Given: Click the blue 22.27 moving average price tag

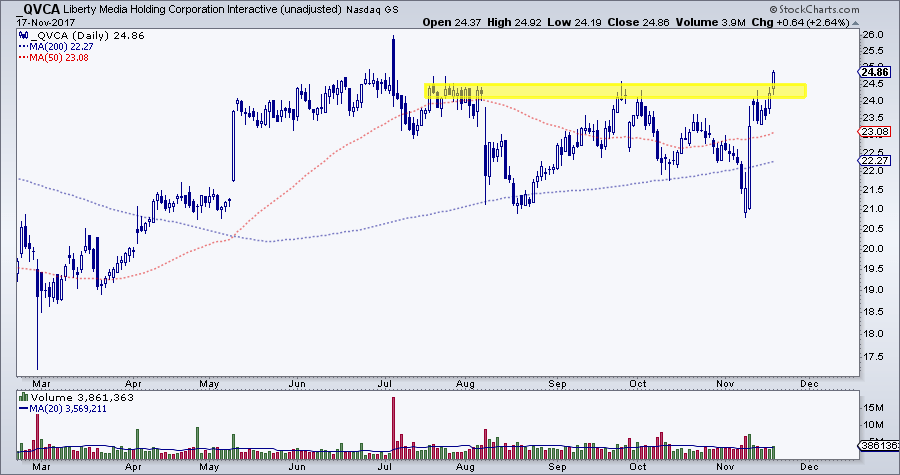Looking at the screenshot, I should pyautogui.click(x=874, y=160).
